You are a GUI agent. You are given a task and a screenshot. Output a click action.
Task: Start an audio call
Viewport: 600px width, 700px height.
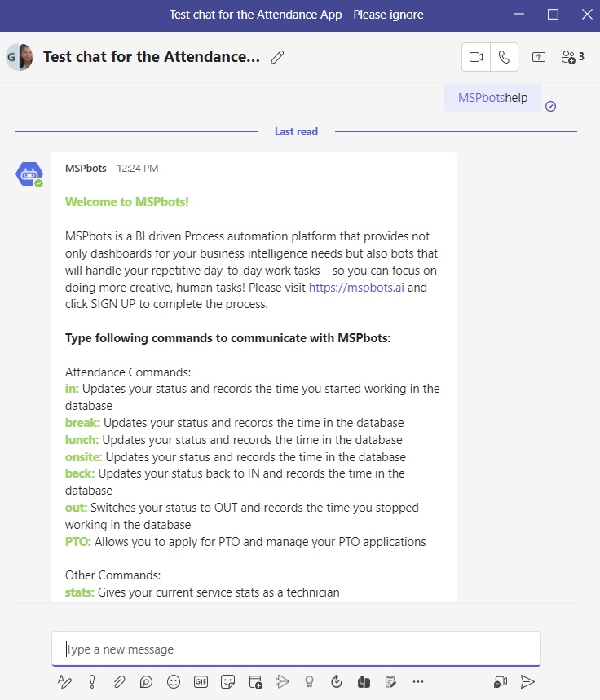(504, 57)
